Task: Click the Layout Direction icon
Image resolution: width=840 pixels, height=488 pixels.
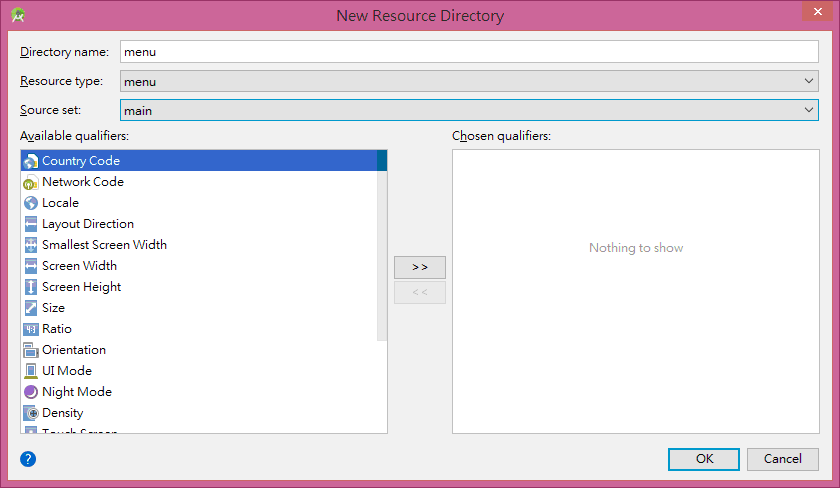Action: point(31,224)
